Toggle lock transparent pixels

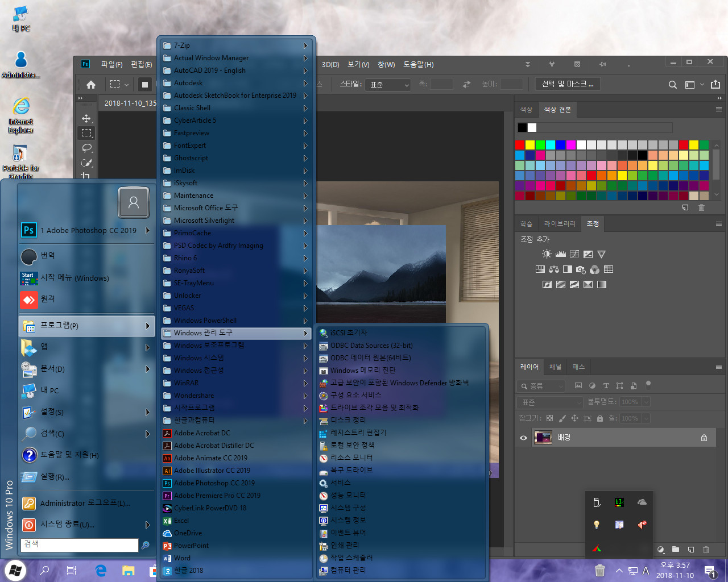pos(549,418)
